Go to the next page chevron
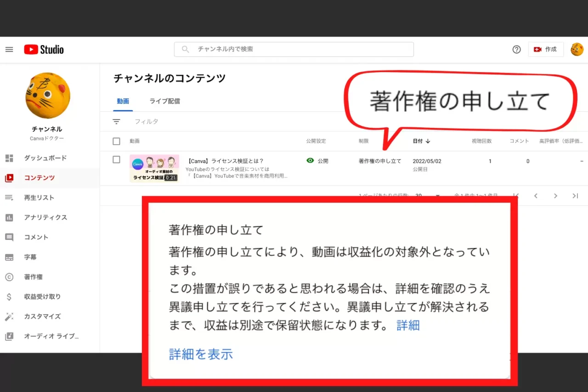 555,196
